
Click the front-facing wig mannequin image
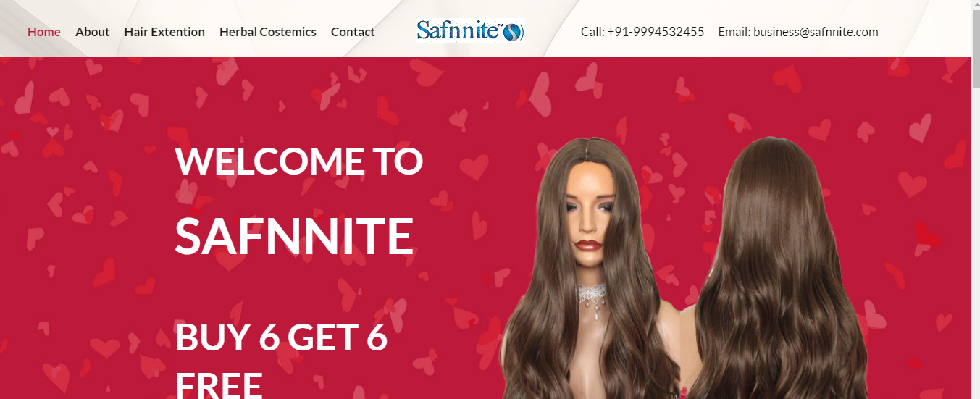[x=590, y=268]
